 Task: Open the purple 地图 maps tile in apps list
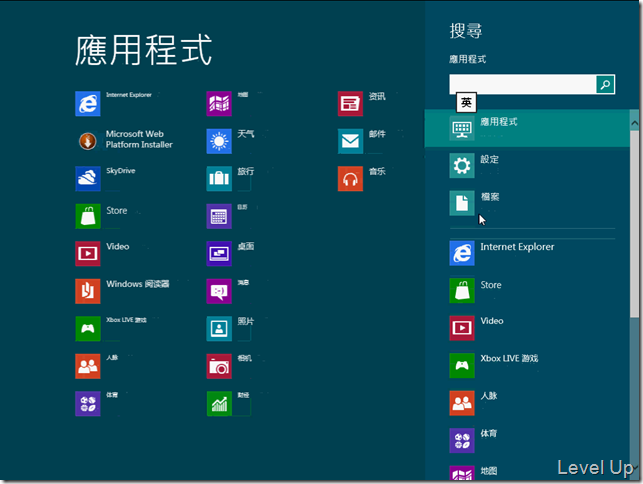219,104
